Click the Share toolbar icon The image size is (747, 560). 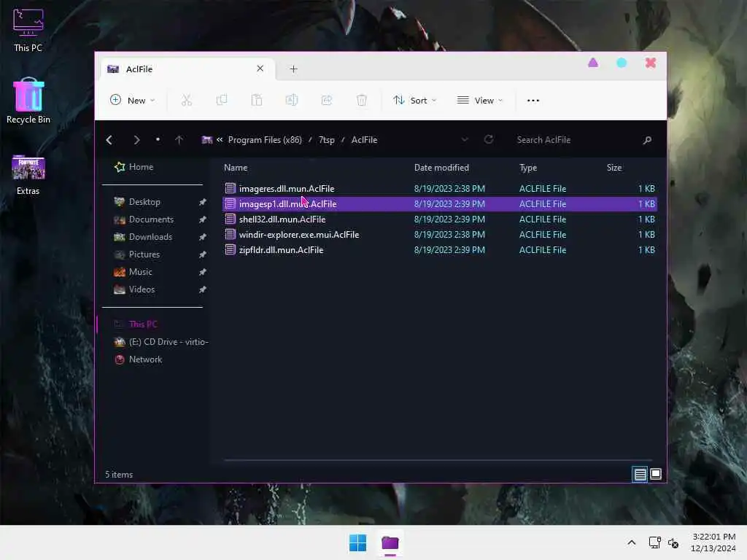click(x=327, y=101)
